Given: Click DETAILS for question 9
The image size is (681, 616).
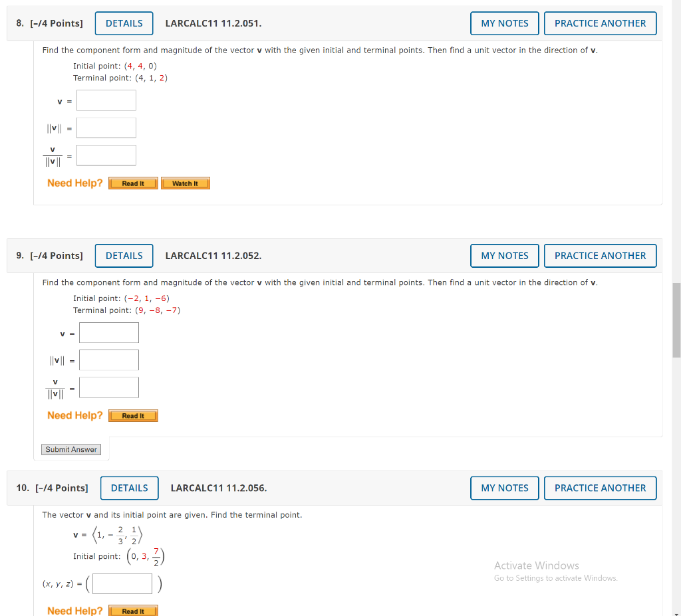Looking at the screenshot, I should [x=124, y=255].
